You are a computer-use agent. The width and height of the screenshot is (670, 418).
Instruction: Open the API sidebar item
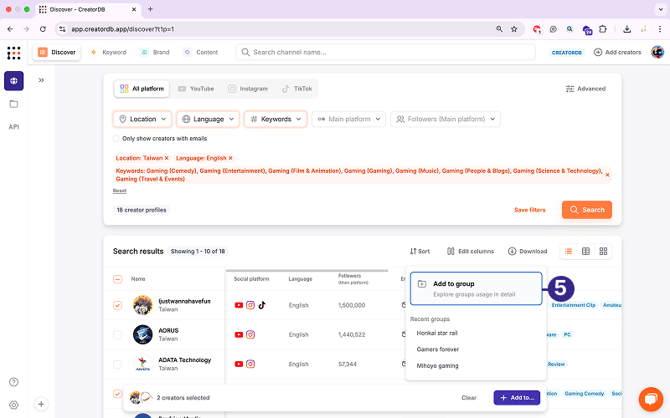click(14, 127)
